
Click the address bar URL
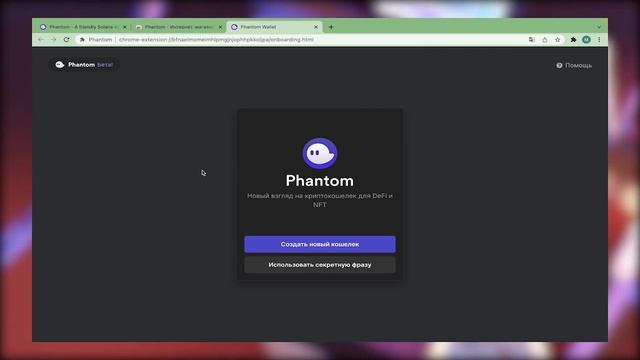pyautogui.click(x=216, y=40)
